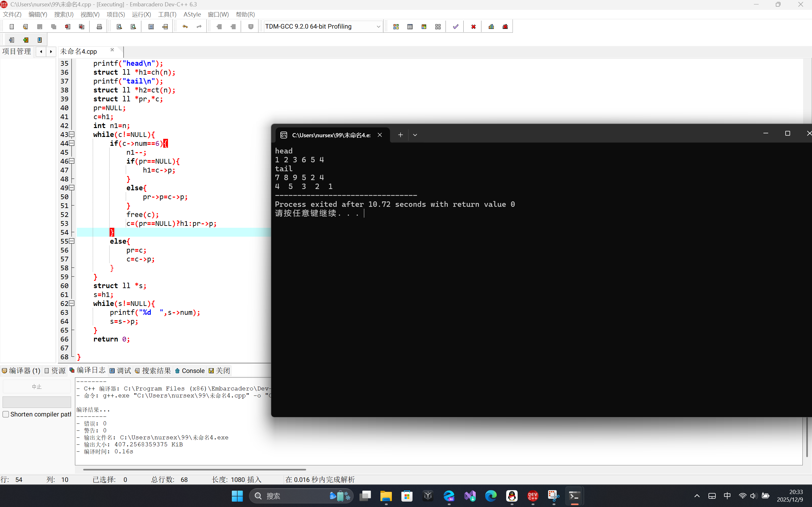Click the Compile icon with colored squares

coord(396,26)
